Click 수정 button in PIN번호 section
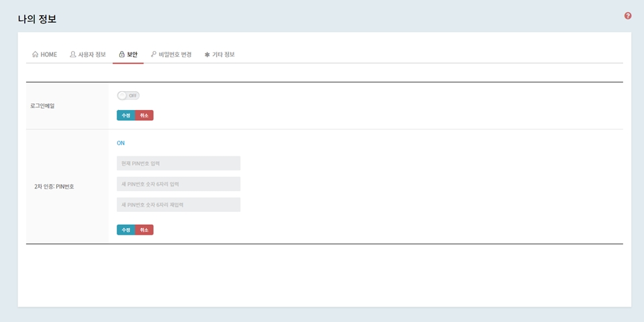Screen dimensions: 644x322 [x=125, y=230]
